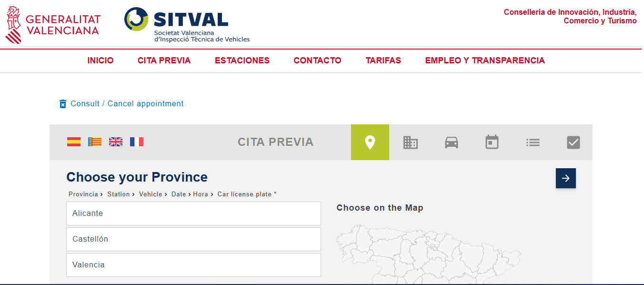
Task: Click the SITVAL logo
Action: (x=187, y=25)
